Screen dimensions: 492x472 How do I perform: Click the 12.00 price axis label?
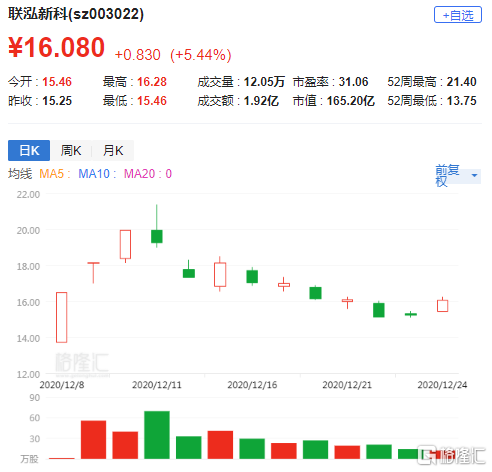[x=28, y=375]
